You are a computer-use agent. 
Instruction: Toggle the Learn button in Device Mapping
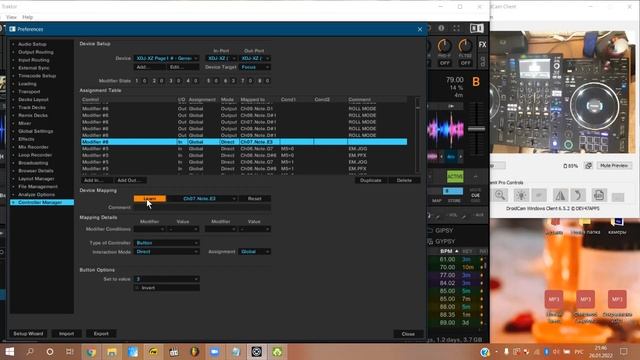point(150,198)
